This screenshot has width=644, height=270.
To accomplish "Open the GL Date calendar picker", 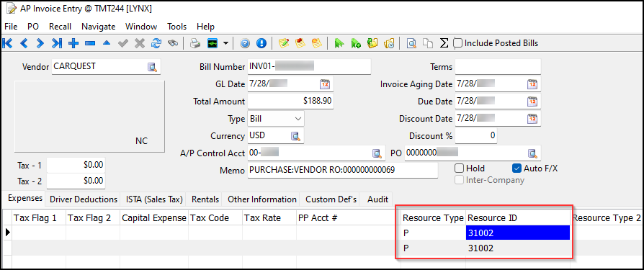I will click(325, 84).
